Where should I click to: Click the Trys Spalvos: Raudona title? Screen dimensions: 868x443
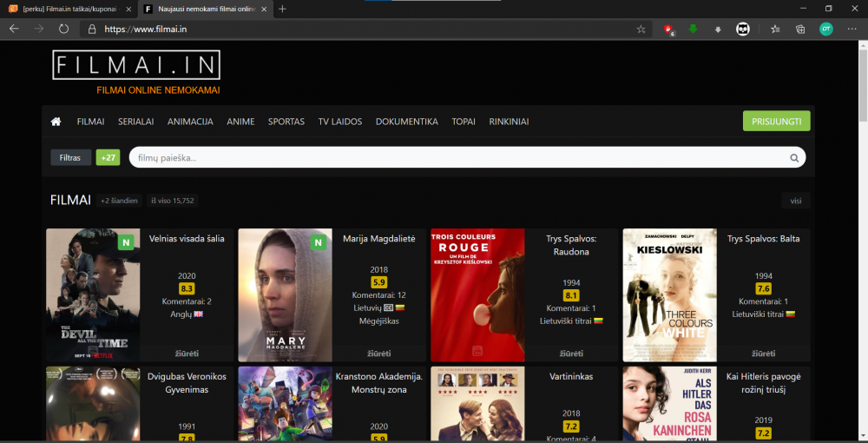571,245
